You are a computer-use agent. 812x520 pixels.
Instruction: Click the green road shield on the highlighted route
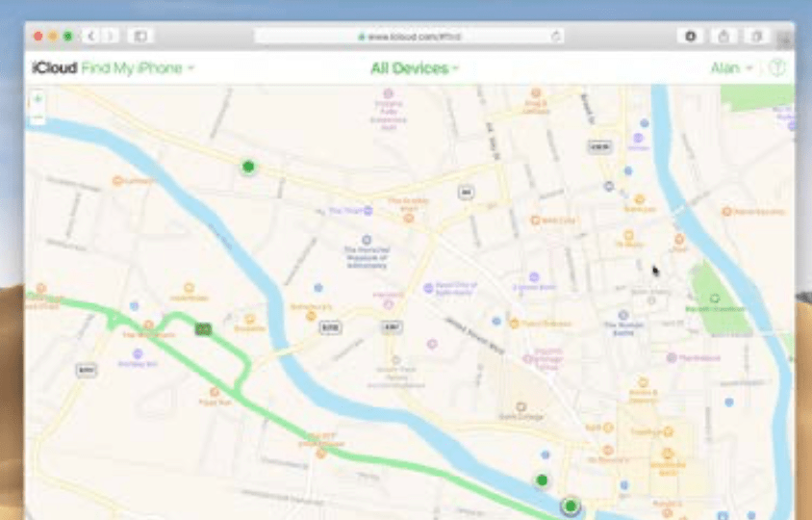tap(204, 328)
